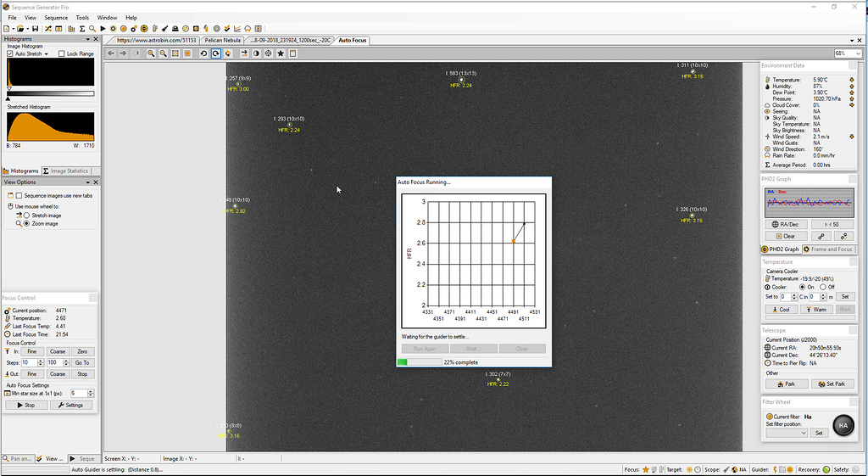Rotate image clockwise icon

[215, 53]
